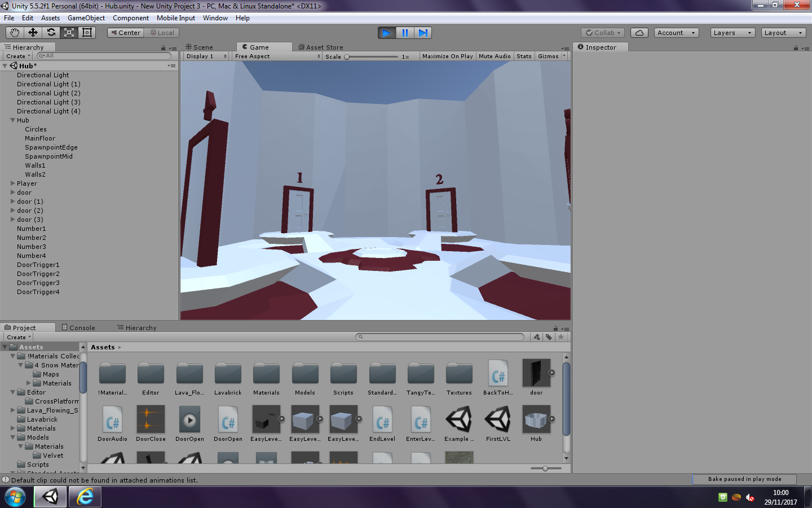This screenshot has width=812, height=508.
Task: Open Unity cloud services
Action: pyautogui.click(x=639, y=32)
